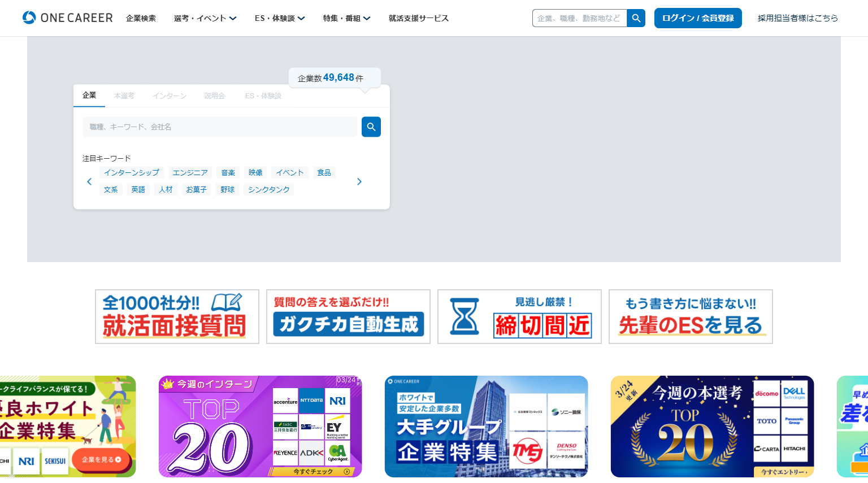Show previous featured keywords with left arrow
The width and height of the screenshot is (868, 483).
[89, 181]
